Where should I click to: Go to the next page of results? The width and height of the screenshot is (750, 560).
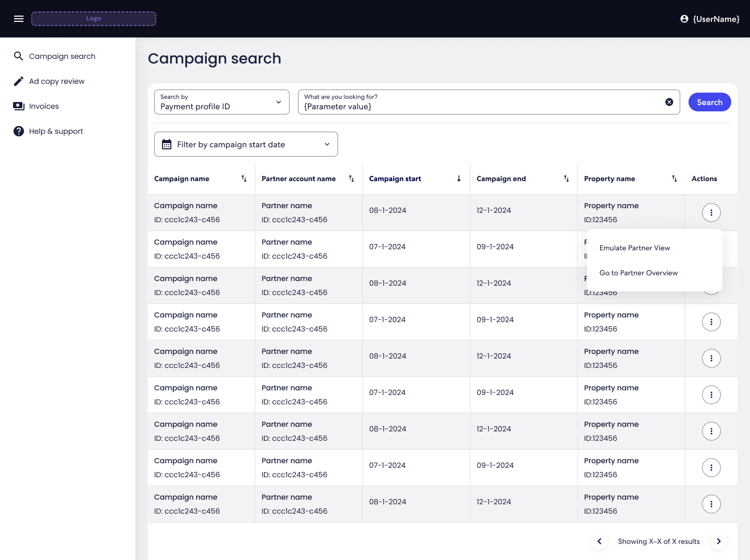pyautogui.click(x=719, y=541)
